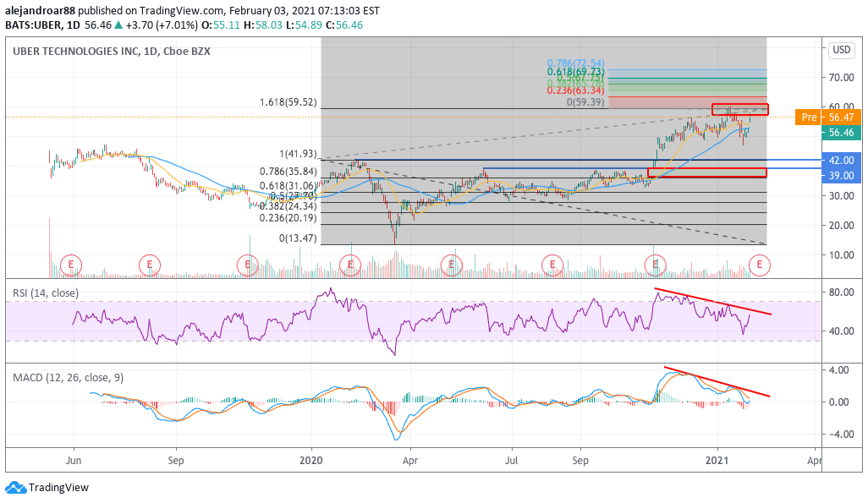The image size is (868, 503).
Task: Click the blue 0.786(72.54) Fibonacci label
Action: point(576,63)
